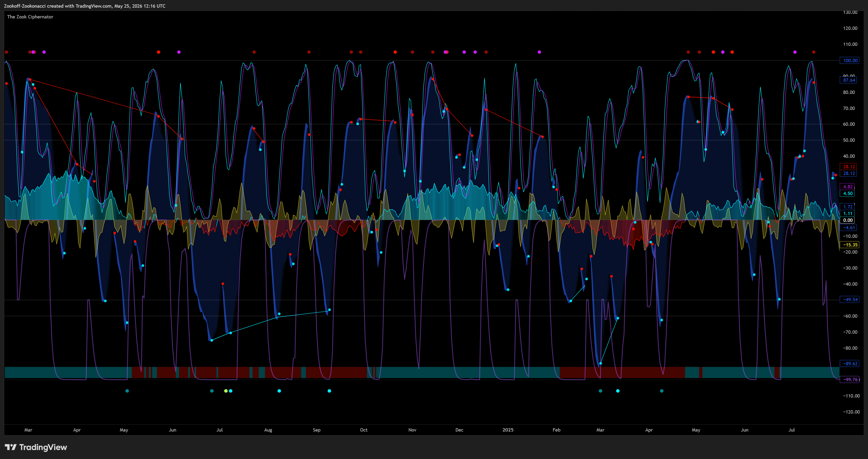Click the -49.54 value label

[x=850, y=299]
